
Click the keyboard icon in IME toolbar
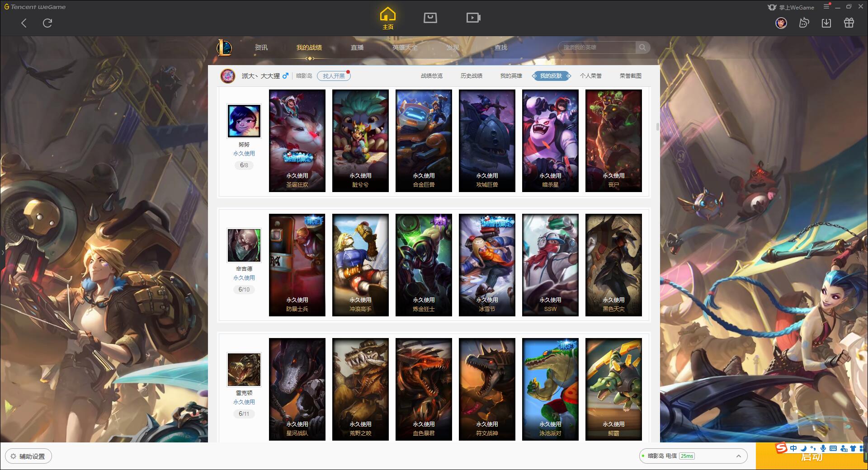pyautogui.click(x=833, y=448)
